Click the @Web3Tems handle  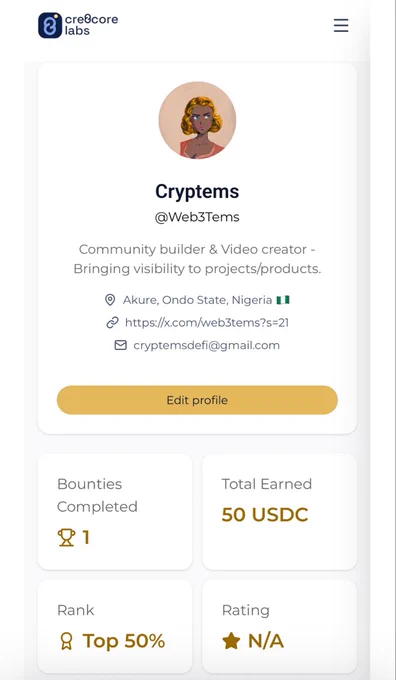coord(197,217)
